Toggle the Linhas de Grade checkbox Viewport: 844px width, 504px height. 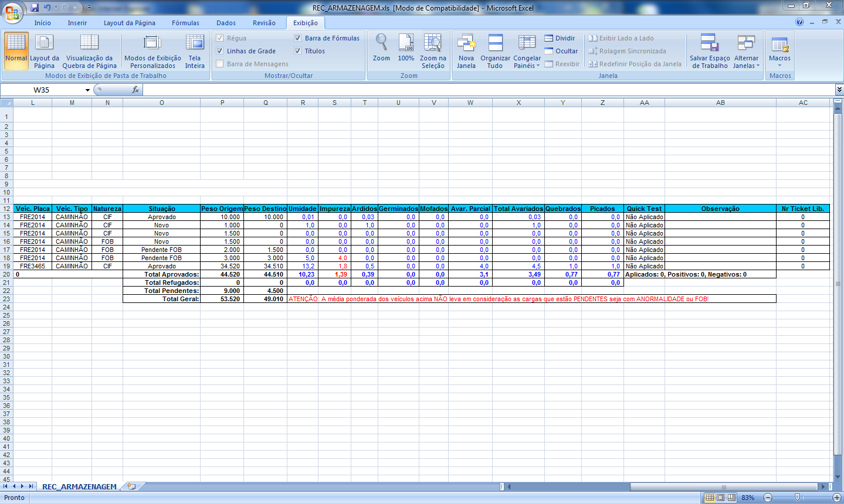click(x=220, y=51)
